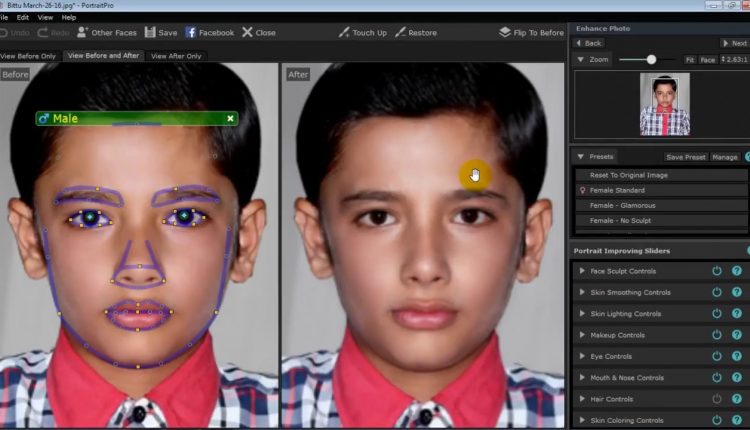Click the Zoom slider handle

coord(651,59)
